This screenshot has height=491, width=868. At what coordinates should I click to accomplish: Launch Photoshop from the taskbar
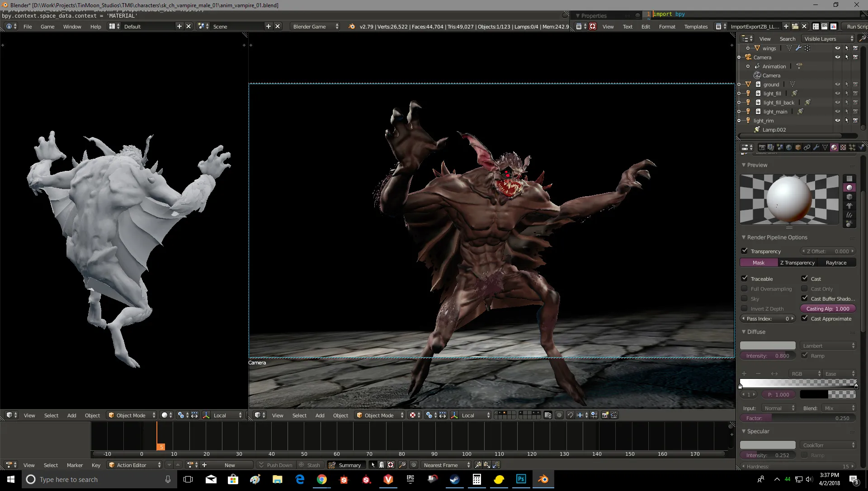521,479
